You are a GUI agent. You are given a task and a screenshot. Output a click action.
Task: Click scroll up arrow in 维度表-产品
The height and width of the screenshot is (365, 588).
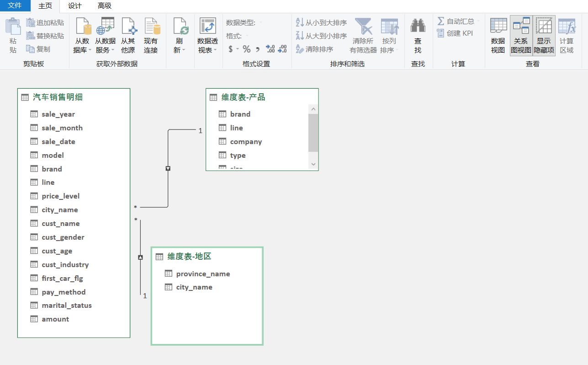[x=313, y=109]
